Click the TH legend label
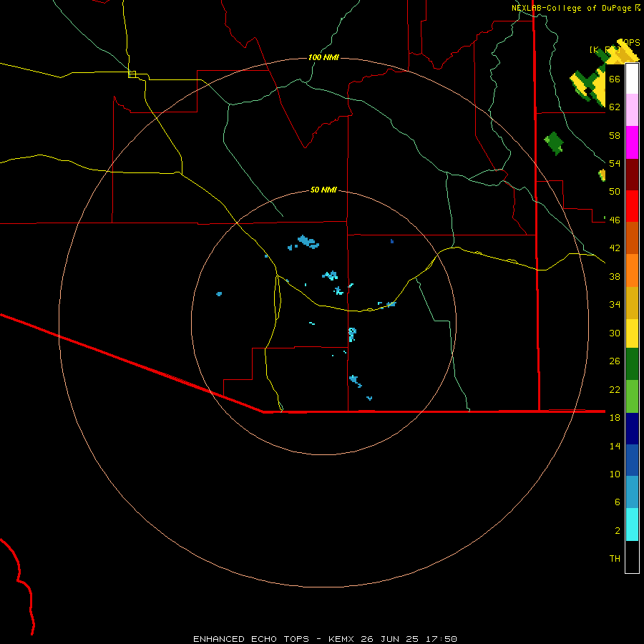Image resolution: width=644 pixels, height=644 pixels. click(x=615, y=559)
